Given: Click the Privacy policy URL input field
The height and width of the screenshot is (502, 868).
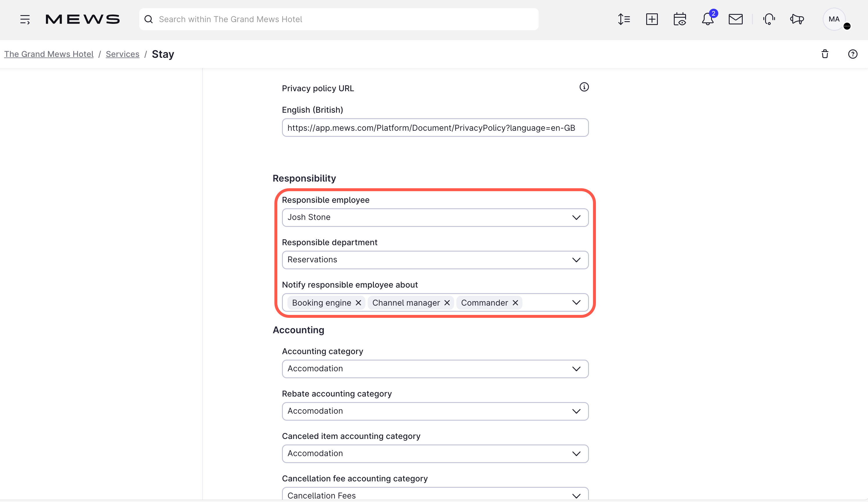Looking at the screenshot, I should [x=435, y=128].
